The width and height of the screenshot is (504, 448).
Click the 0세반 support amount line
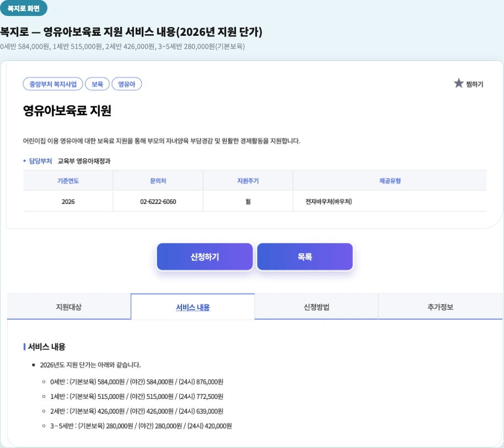(137, 382)
